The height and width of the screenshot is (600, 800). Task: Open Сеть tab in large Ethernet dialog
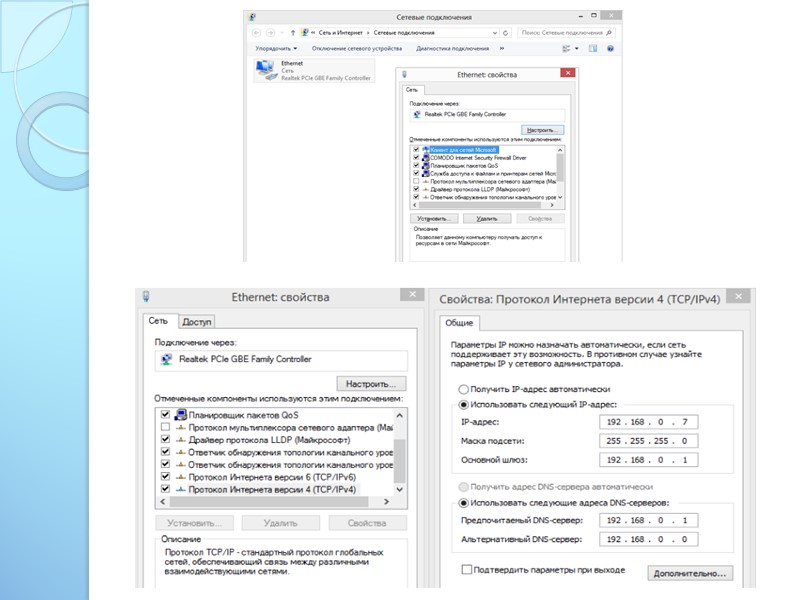click(159, 321)
